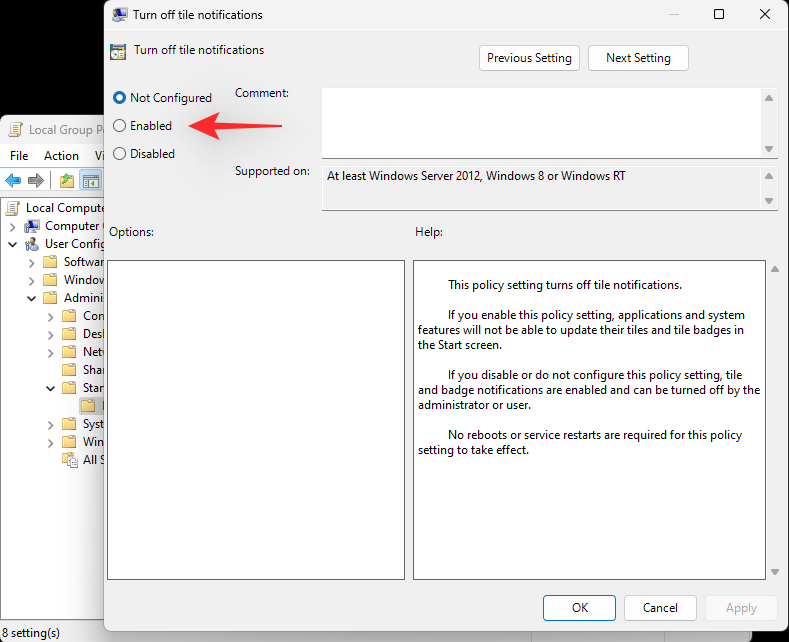The height and width of the screenshot is (642, 789).
Task: Click Start Menu and Taskbar folder icon
Action: tap(69, 388)
